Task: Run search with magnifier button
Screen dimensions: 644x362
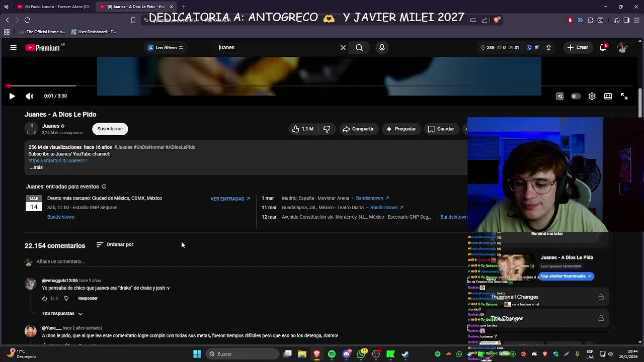Action: point(359,47)
